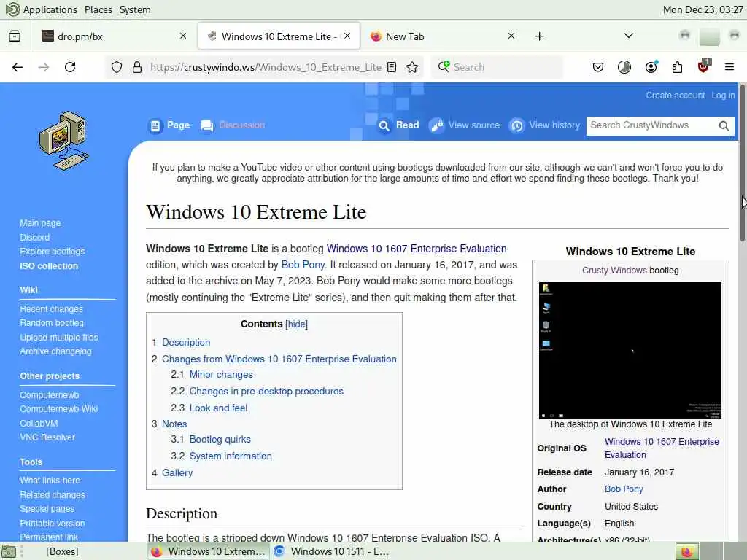Open the Main page sidebar link
The height and width of the screenshot is (560, 747).
(40, 223)
